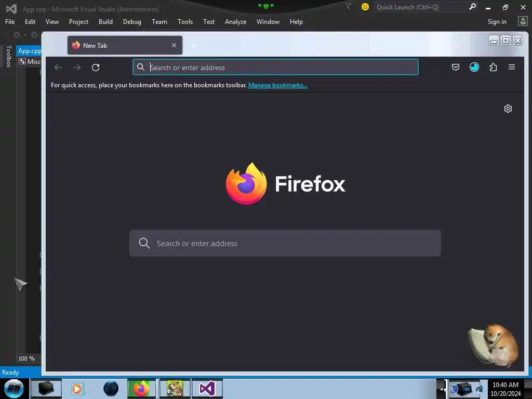Open Visual Studio Team menu
The height and width of the screenshot is (399, 532).
click(159, 22)
